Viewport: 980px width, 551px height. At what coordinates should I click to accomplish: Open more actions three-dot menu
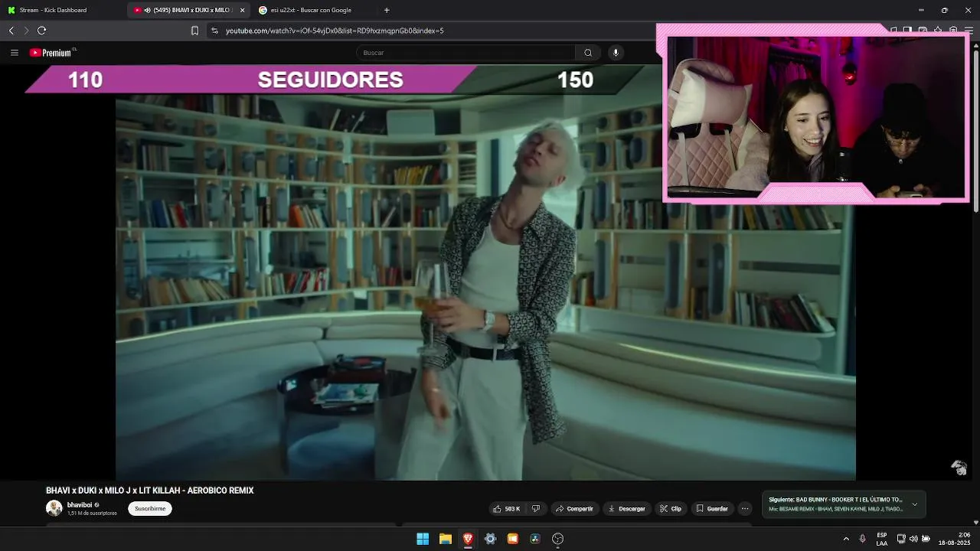(745, 509)
